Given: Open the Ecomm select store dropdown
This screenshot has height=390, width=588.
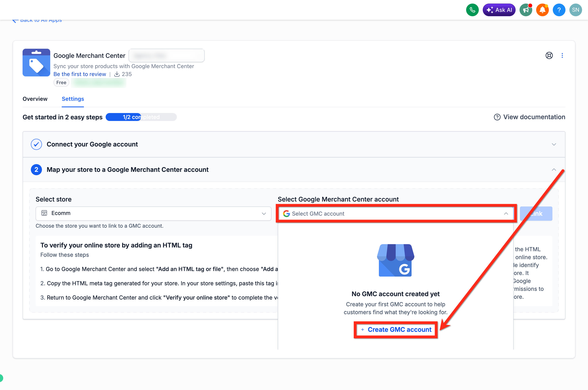Looking at the screenshot, I should (153, 213).
